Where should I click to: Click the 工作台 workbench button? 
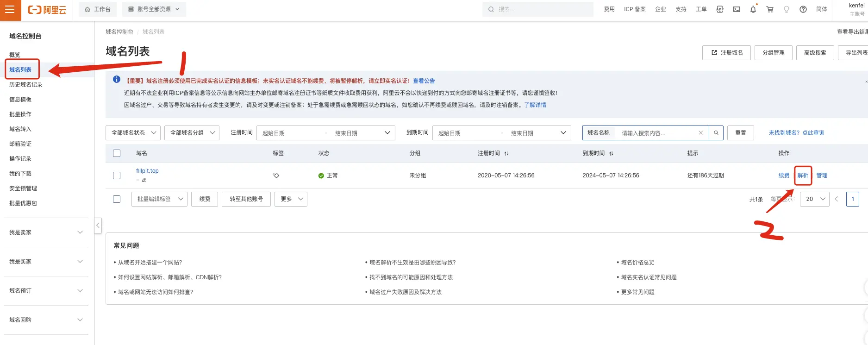(x=98, y=9)
